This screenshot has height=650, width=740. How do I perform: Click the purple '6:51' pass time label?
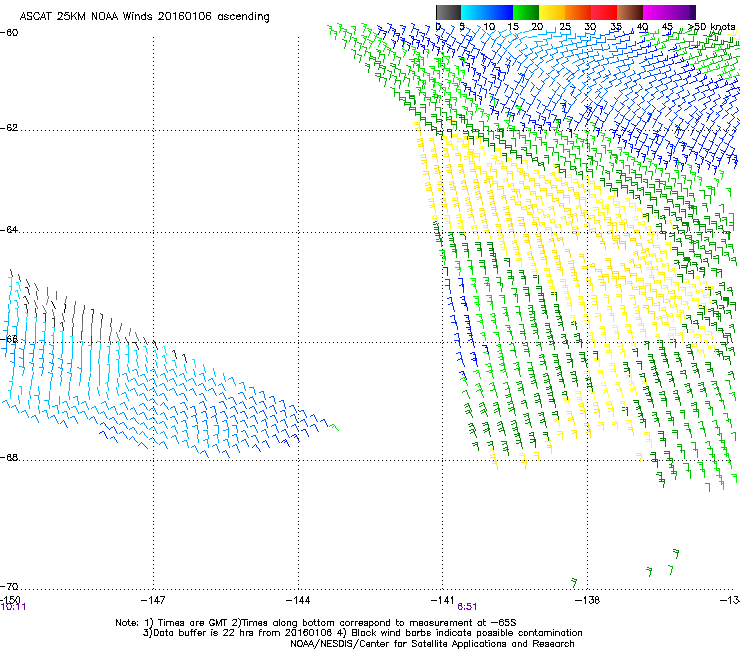[x=467, y=607]
